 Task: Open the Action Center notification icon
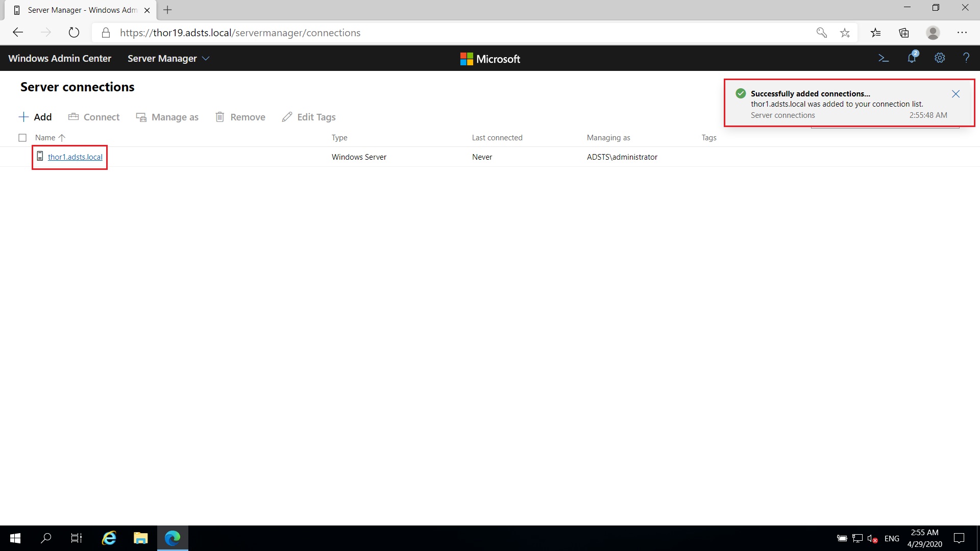point(959,538)
